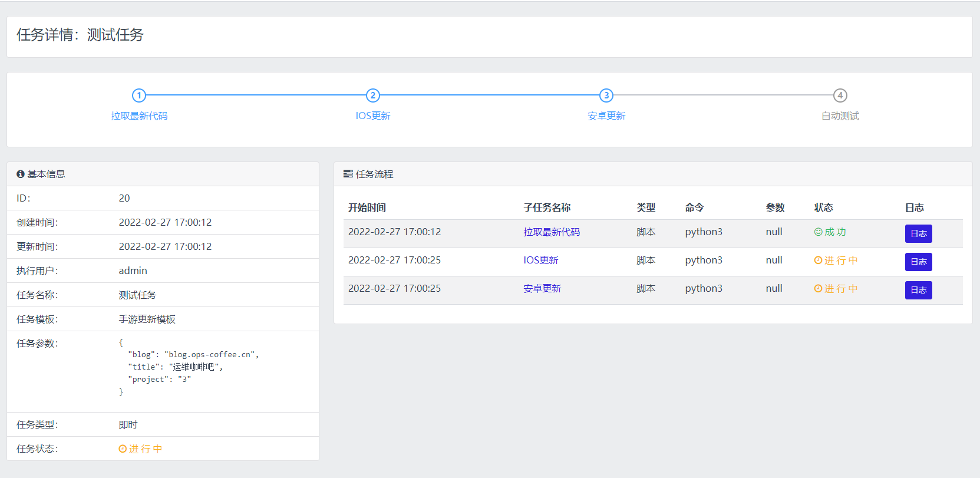
Task: Select the 自动测试 step label
Action: pos(840,116)
